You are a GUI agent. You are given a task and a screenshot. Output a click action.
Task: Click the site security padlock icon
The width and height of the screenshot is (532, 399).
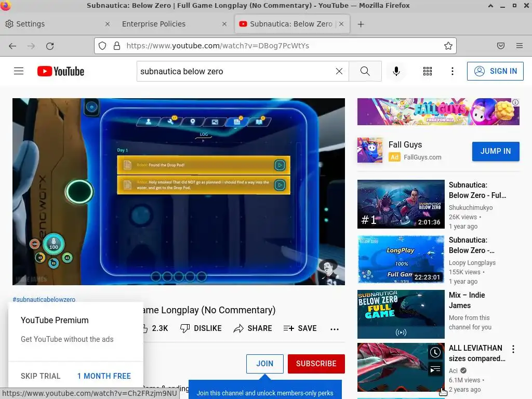(117, 46)
